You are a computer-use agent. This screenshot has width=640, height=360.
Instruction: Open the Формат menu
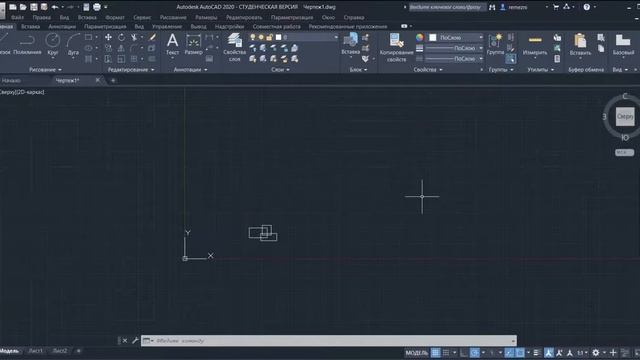tap(115, 18)
